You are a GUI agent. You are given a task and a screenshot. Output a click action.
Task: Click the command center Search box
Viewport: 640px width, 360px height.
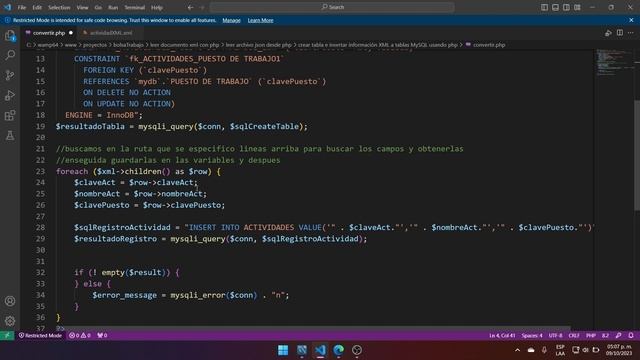tap(332, 7)
